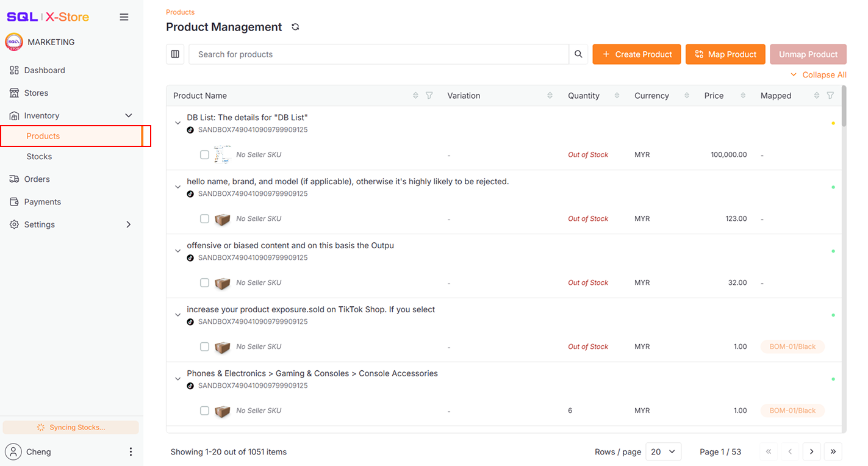
Task: Click the refresh icon beside Product Management
Action: 295,27
